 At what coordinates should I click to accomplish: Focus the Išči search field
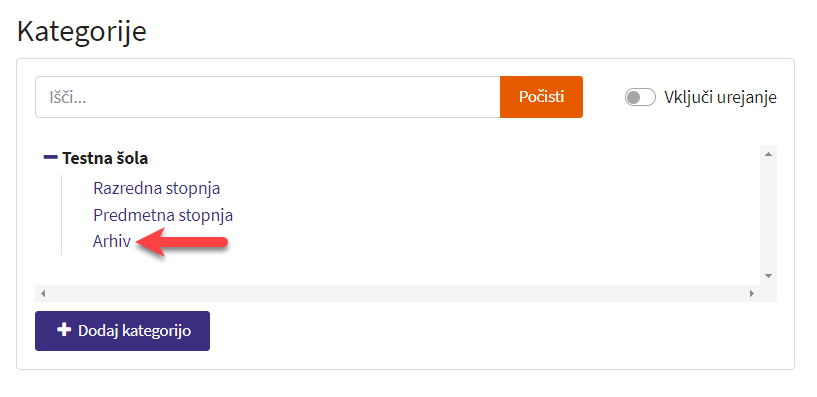pos(268,97)
